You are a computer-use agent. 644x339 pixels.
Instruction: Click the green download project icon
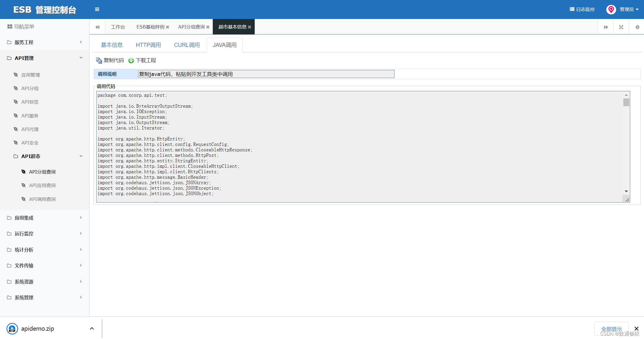pos(131,60)
